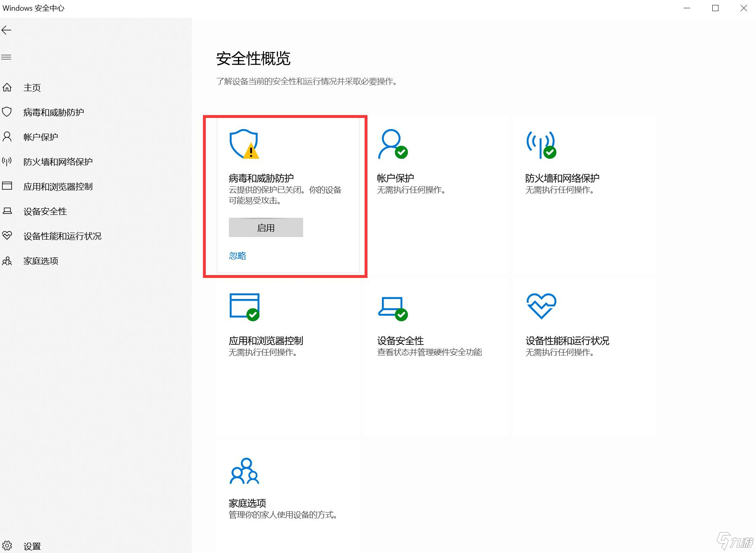Click the shield icon in sidebar

coord(7,112)
